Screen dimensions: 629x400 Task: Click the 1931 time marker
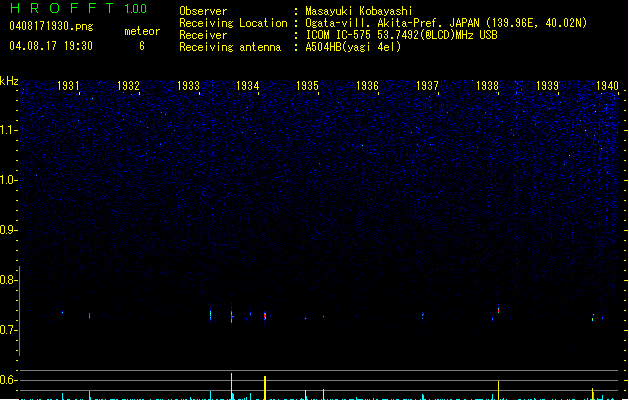click(68, 86)
